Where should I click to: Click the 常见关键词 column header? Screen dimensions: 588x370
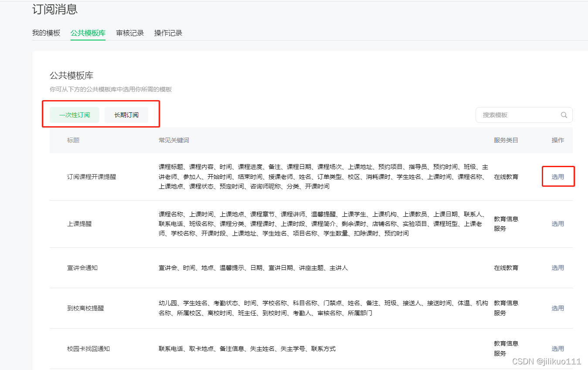coord(173,140)
